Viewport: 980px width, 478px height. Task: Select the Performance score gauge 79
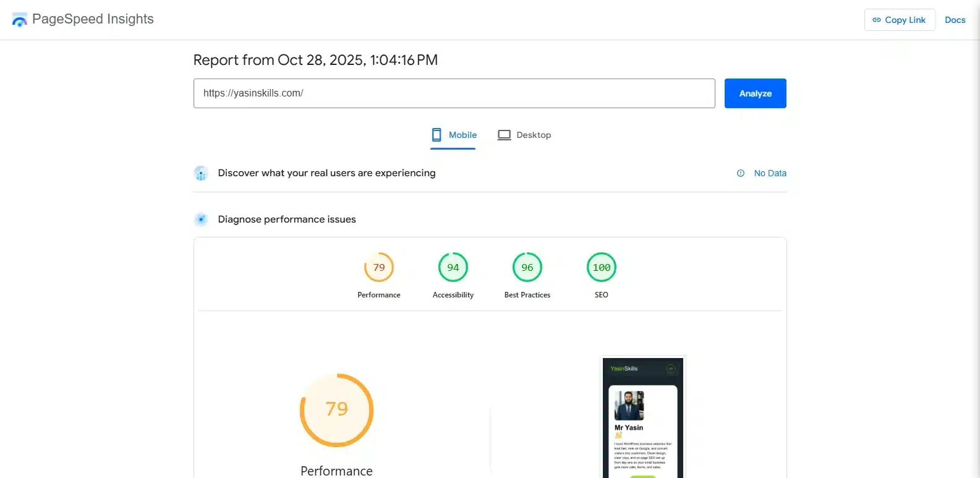click(379, 268)
